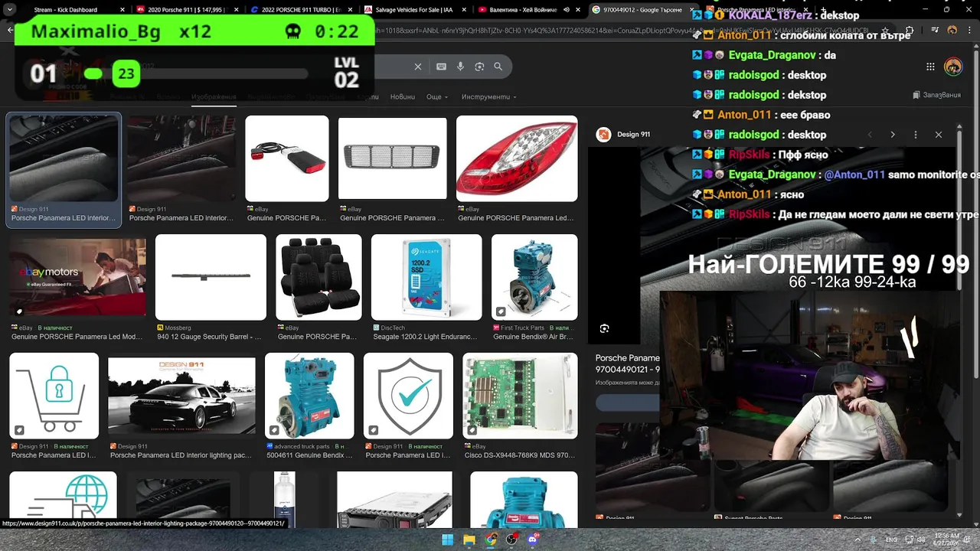Viewport: 980px width, 551px height.
Task: Open the diagnostic cable eBay thumbnail
Action: 287,158
